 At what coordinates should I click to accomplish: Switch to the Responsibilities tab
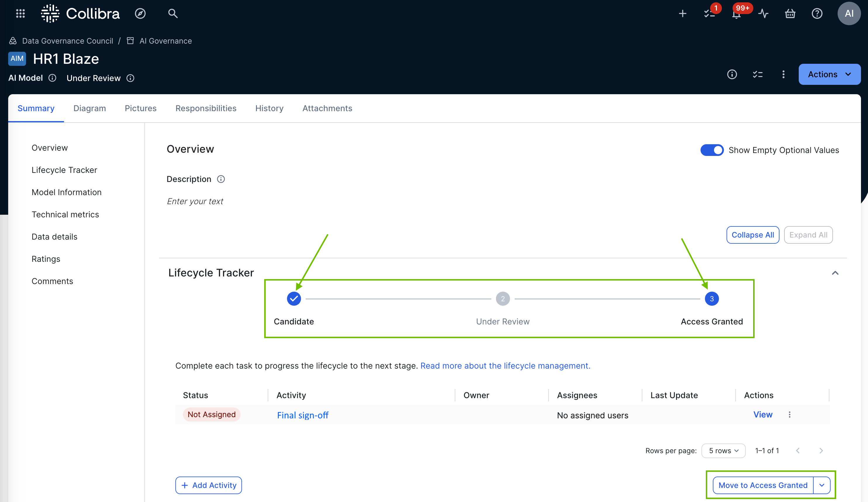206,108
